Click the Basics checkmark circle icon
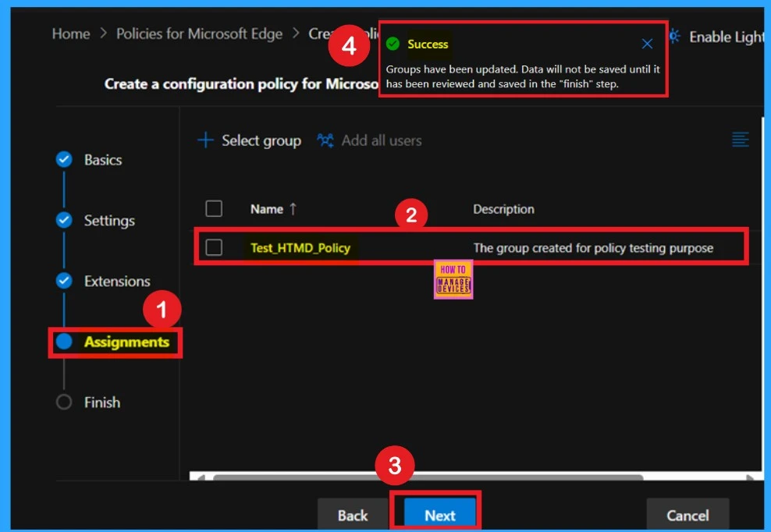771x532 pixels. [64, 159]
